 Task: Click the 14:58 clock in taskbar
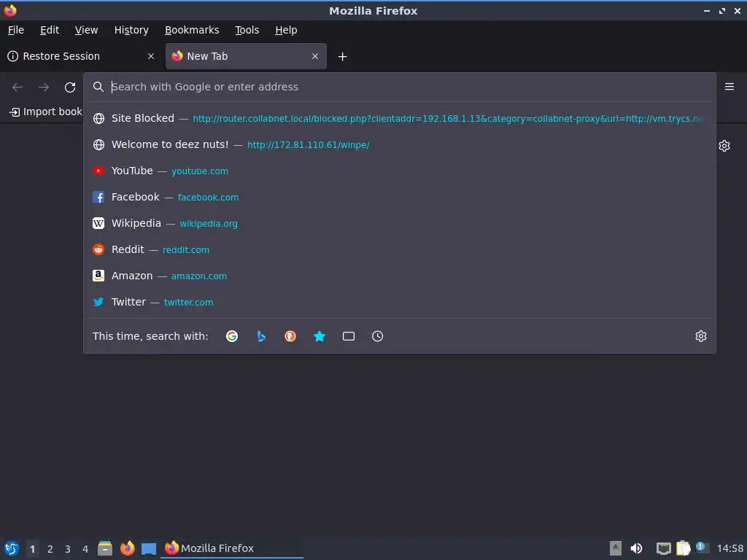pos(729,548)
